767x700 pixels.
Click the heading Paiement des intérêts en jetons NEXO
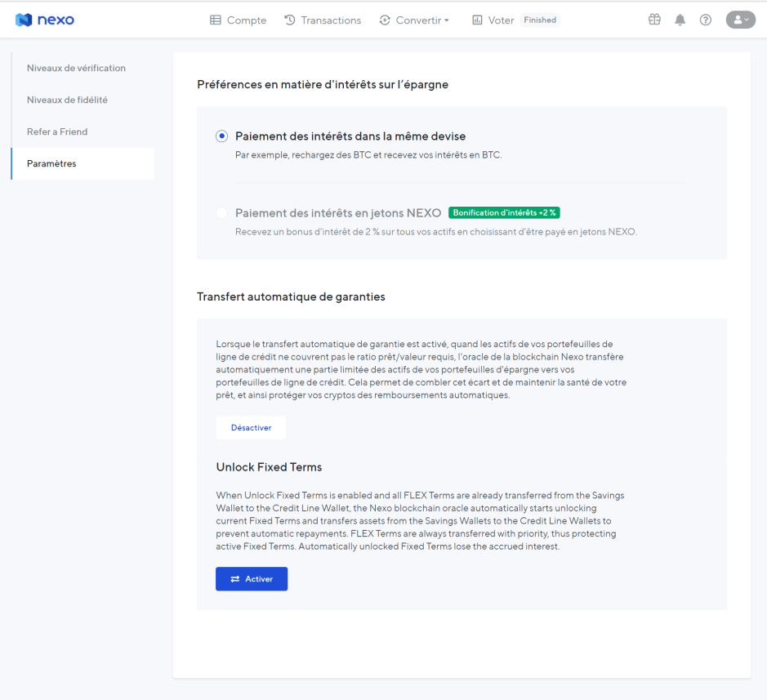338,213
